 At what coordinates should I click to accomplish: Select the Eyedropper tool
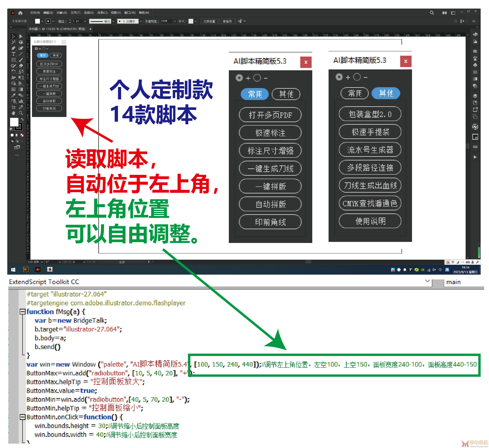(x=14, y=95)
